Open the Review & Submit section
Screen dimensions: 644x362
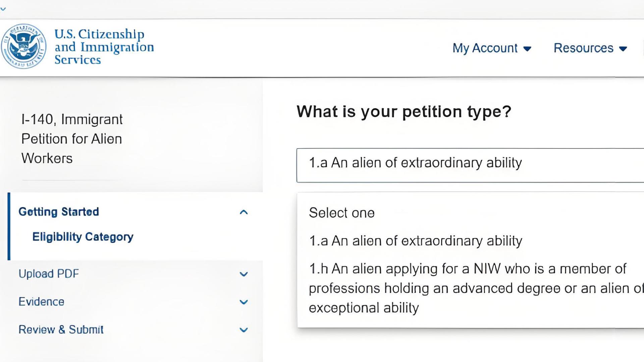click(x=61, y=329)
